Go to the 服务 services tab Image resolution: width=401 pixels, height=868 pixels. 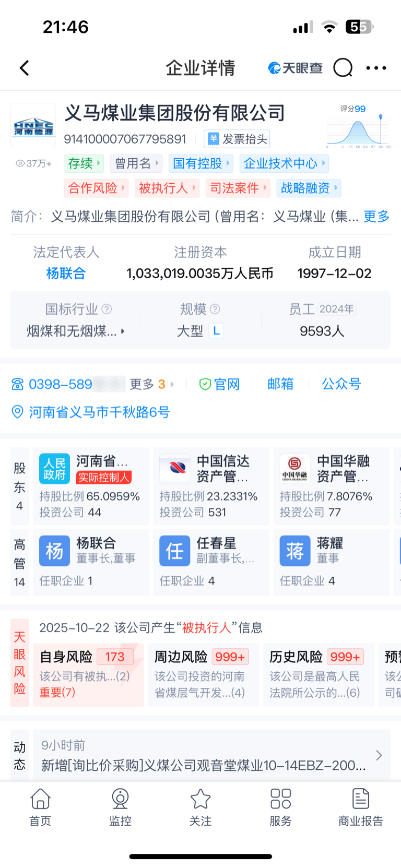tap(280, 807)
